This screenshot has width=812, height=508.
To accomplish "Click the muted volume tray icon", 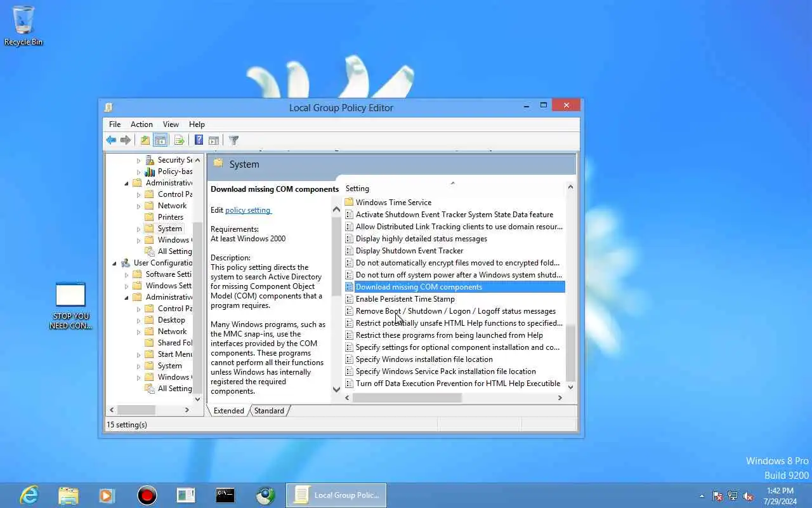I will [748, 496].
